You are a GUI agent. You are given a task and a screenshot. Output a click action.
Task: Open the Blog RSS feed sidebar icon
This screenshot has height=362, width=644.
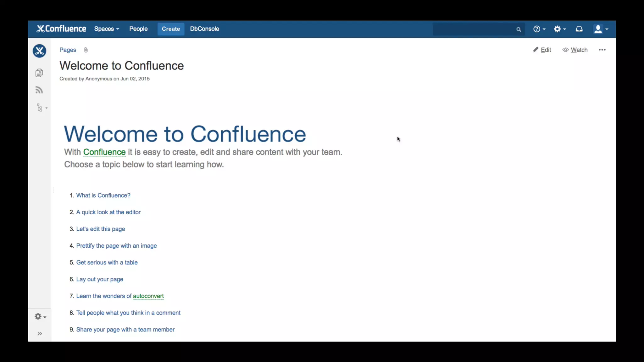(39, 90)
